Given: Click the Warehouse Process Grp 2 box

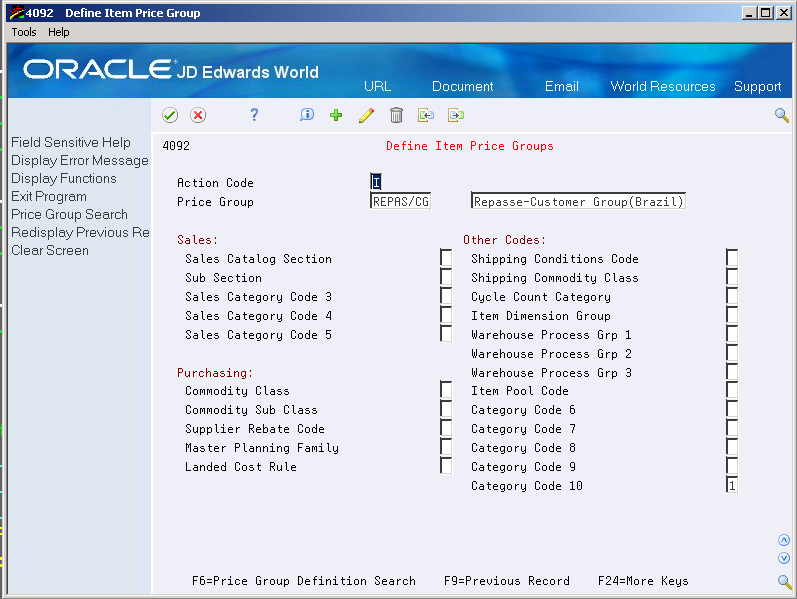Looking at the screenshot, I should click(732, 352).
